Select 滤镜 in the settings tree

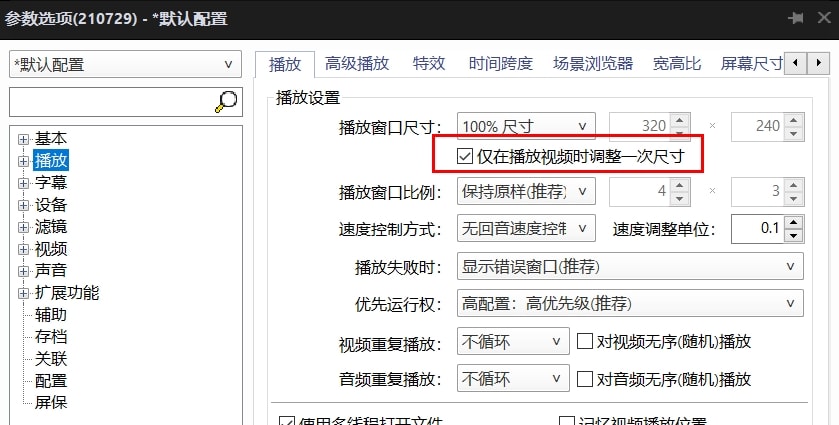point(51,226)
